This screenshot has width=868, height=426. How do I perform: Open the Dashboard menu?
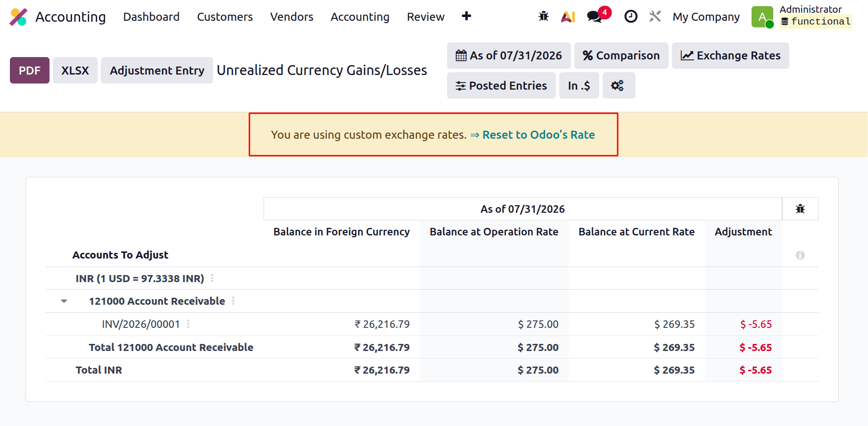(x=151, y=17)
